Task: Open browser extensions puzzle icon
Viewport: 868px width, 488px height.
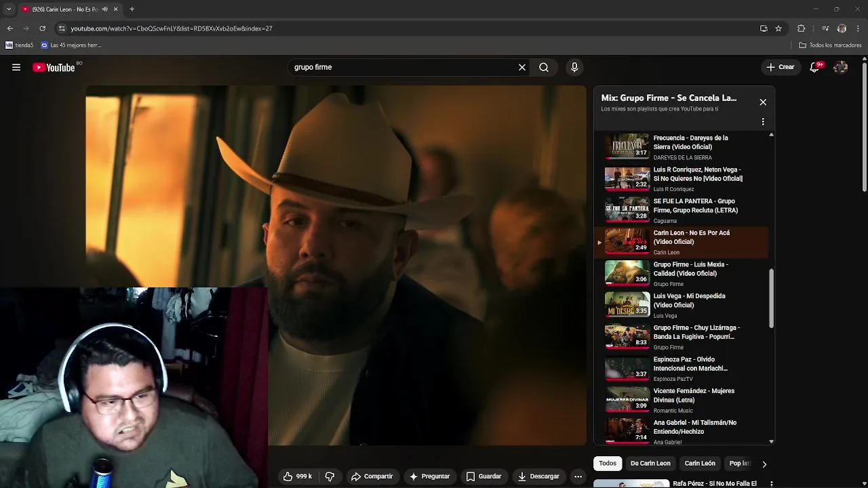Action: coord(801,28)
